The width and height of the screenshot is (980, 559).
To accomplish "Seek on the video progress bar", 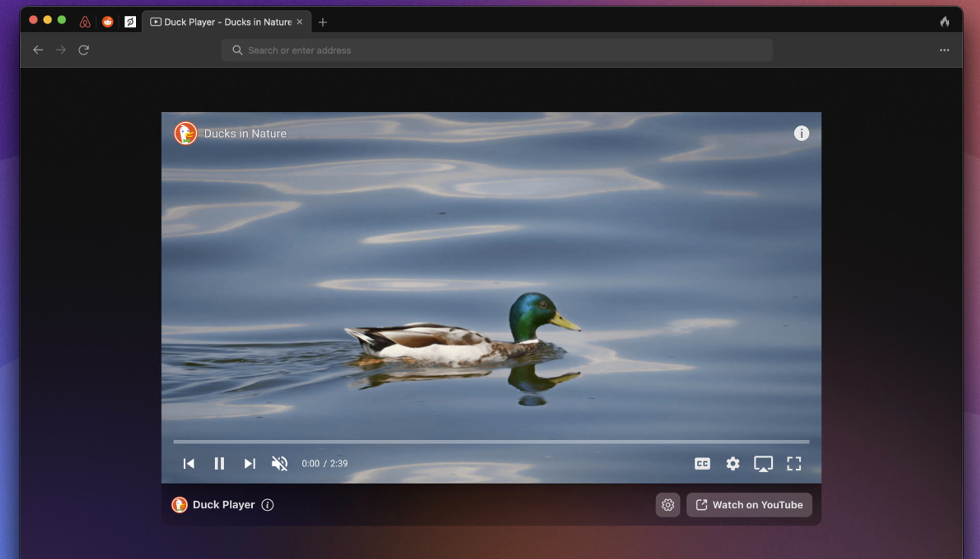I will [491, 442].
